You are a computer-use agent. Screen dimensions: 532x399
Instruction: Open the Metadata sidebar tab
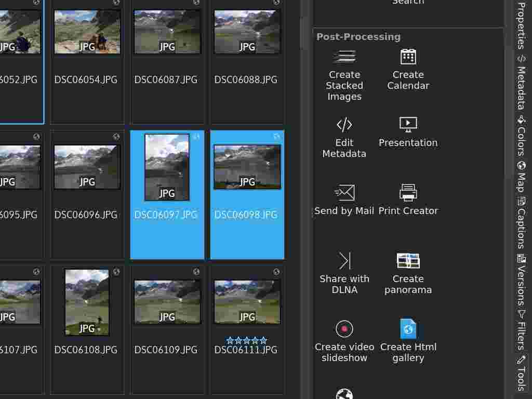[x=522, y=81]
